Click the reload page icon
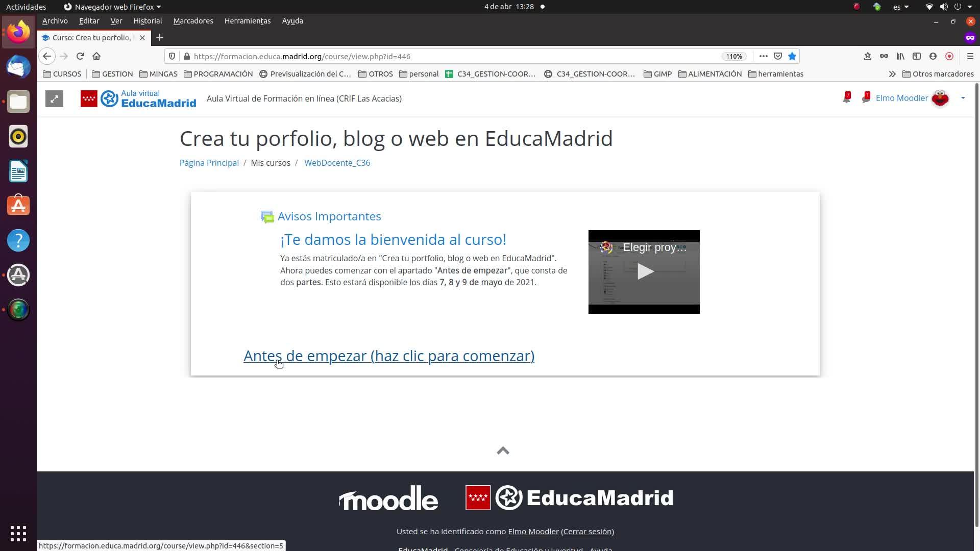This screenshot has width=980, height=551. [80, 56]
